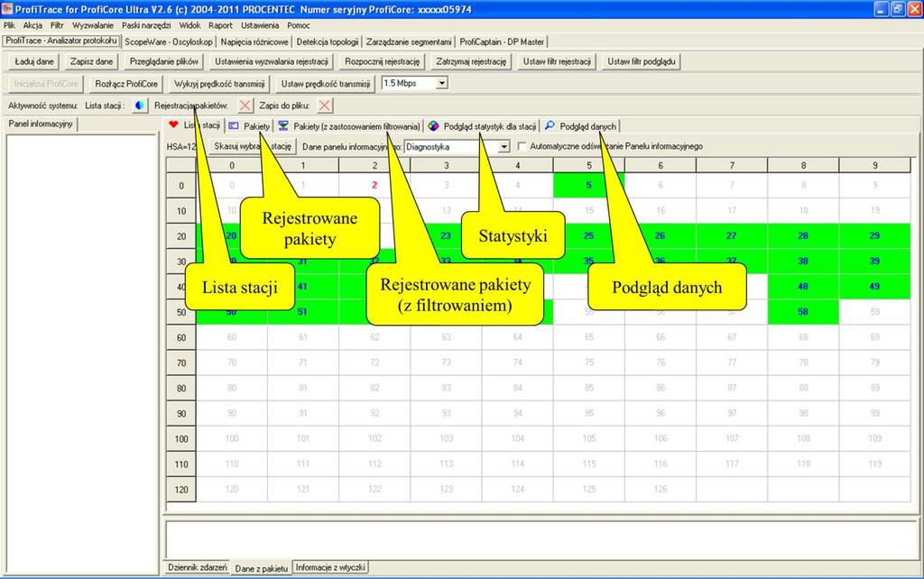Click Ustaw filtr rejestracji button
Screen dimensions: 924x579
tap(557, 61)
